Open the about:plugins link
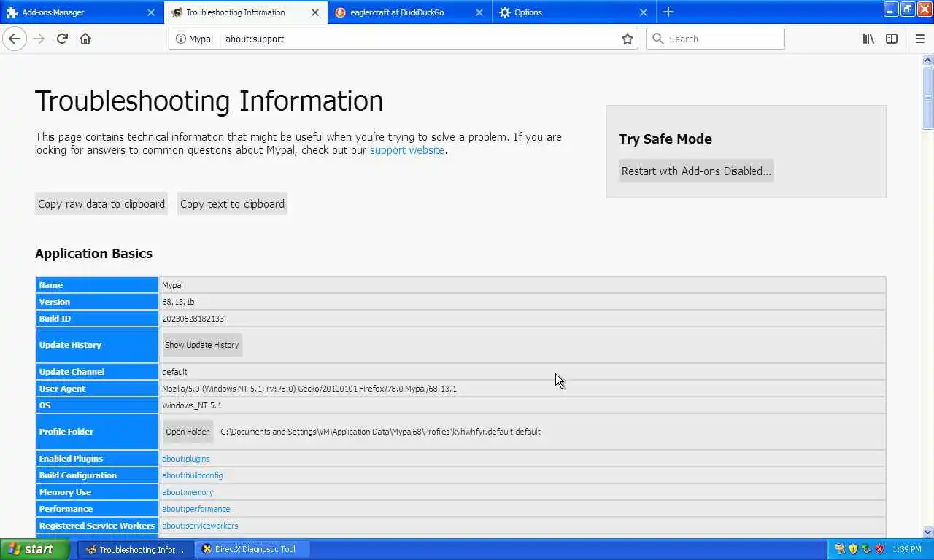The image size is (934, 560). 186,459
